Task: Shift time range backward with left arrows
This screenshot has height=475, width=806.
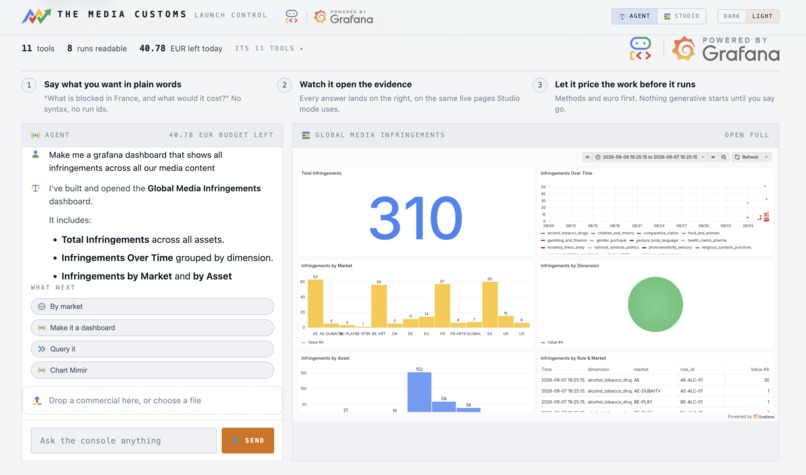Action: (587, 157)
